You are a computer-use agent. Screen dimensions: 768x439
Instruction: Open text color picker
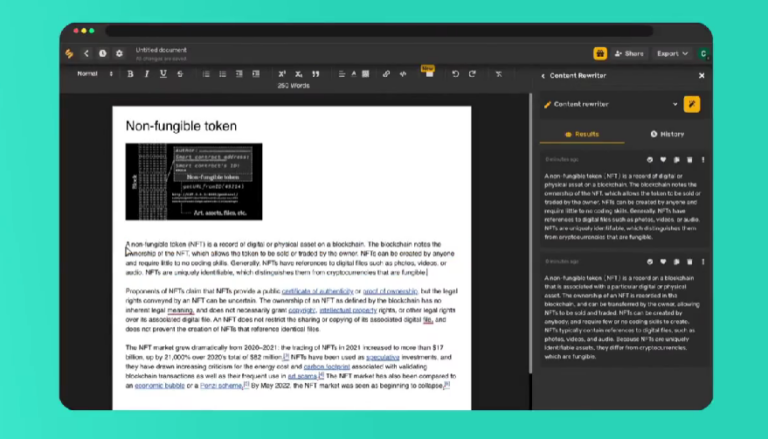[354, 74]
